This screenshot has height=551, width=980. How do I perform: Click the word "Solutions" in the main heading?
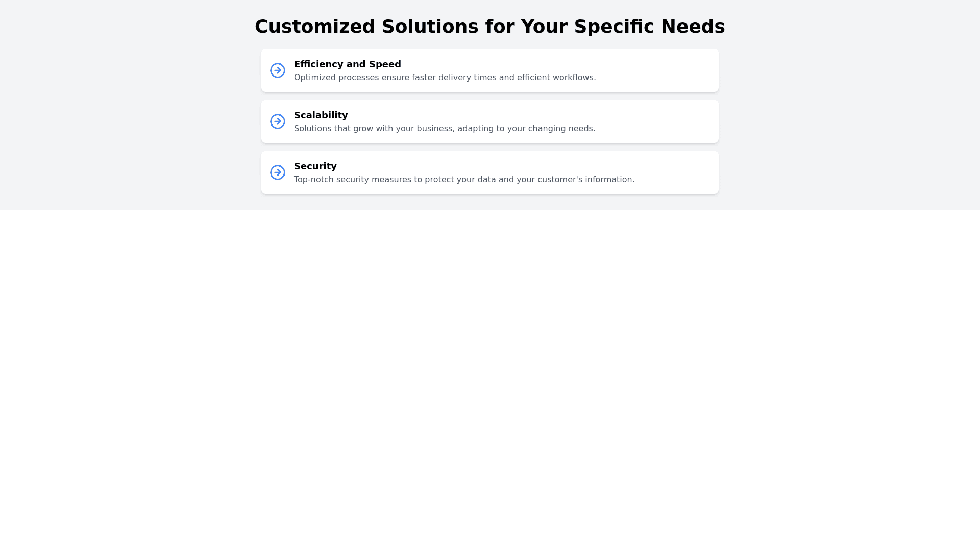pos(430,27)
